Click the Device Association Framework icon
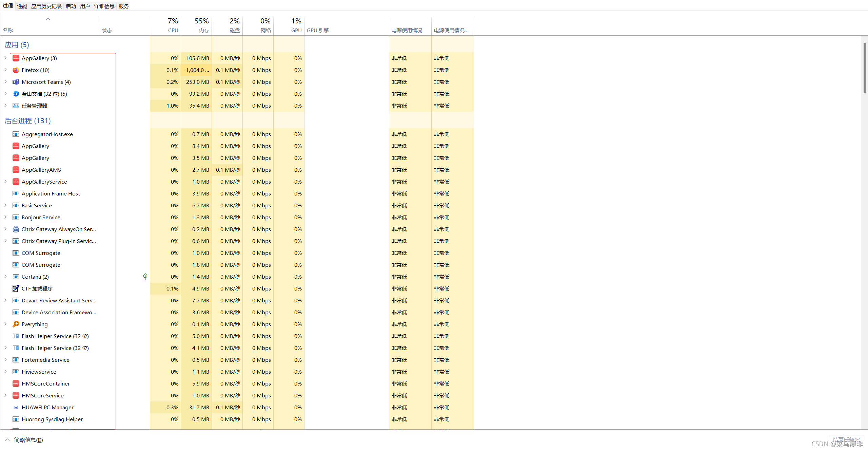Viewport: 868px width, 450px height. coord(16,313)
